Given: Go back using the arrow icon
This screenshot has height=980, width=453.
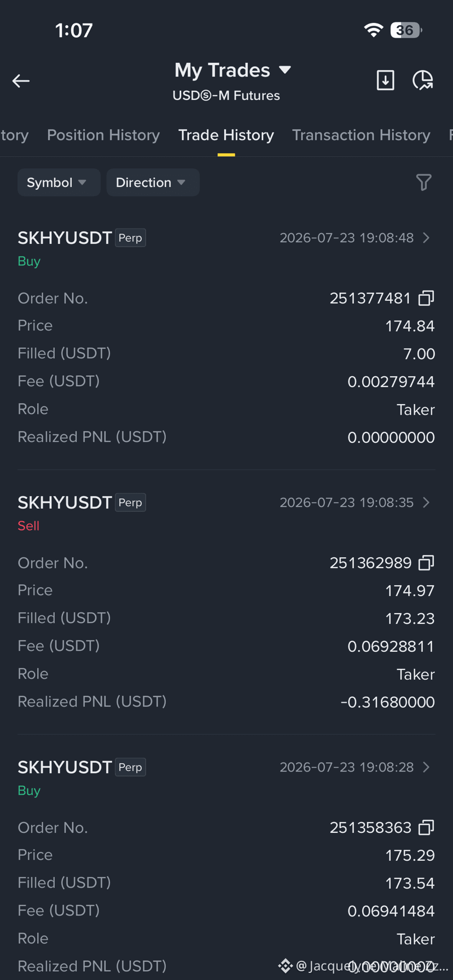Looking at the screenshot, I should tap(21, 81).
